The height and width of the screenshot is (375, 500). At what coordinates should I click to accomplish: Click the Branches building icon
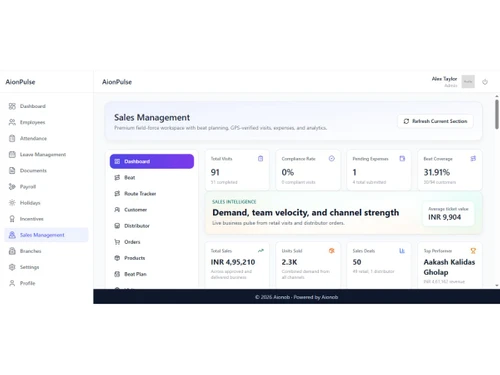(x=12, y=251)
